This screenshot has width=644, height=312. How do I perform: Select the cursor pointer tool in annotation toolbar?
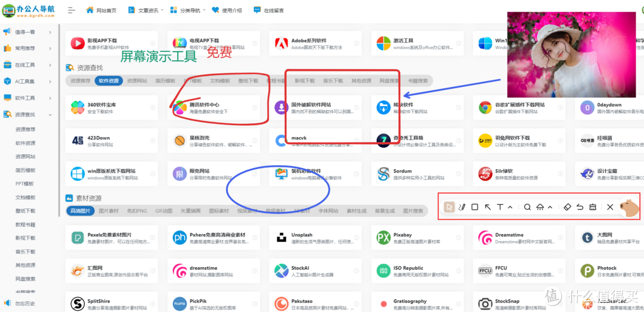click(x=450, y=207)
